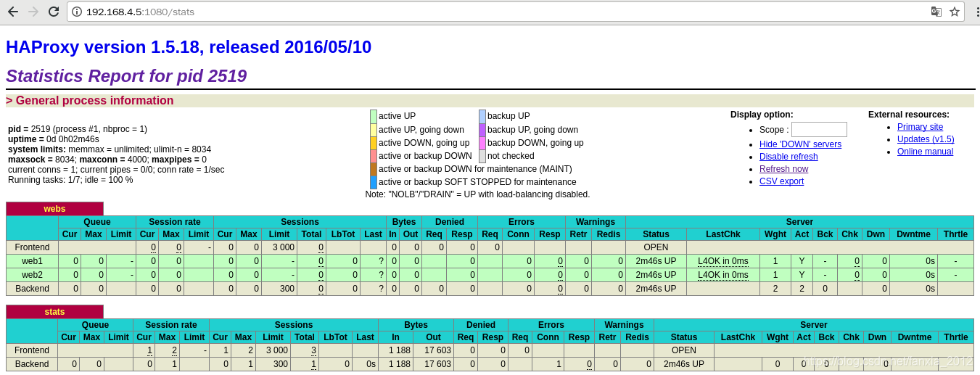Screen dimensions: 980x375
Task: Click OPEN status of stats Frontend
Action: point(684,350)
